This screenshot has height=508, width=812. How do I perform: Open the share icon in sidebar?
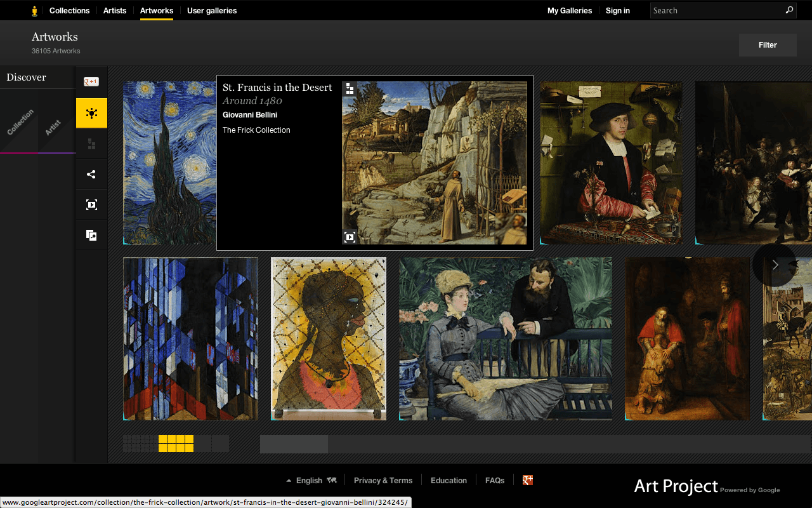click(x=91, y=175)
